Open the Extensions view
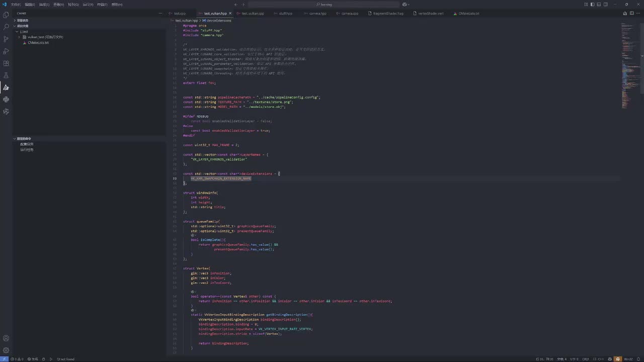644x362 pixels. (6, 63)
